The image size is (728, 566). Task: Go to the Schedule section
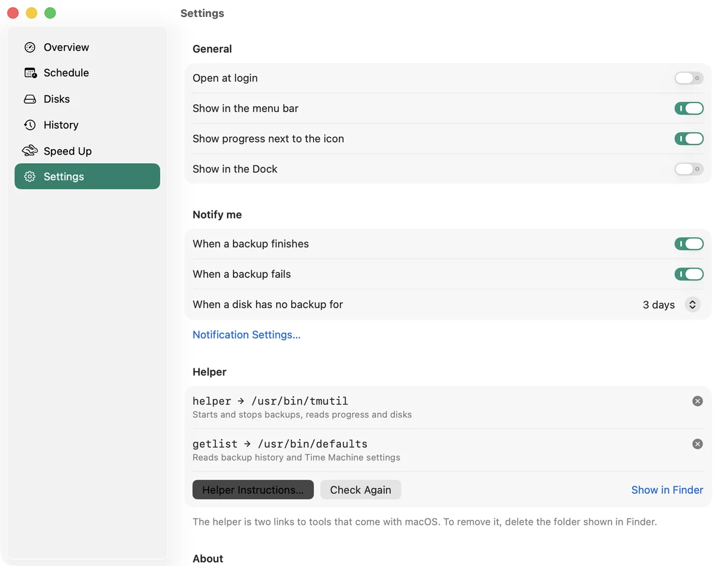point(87,73)
